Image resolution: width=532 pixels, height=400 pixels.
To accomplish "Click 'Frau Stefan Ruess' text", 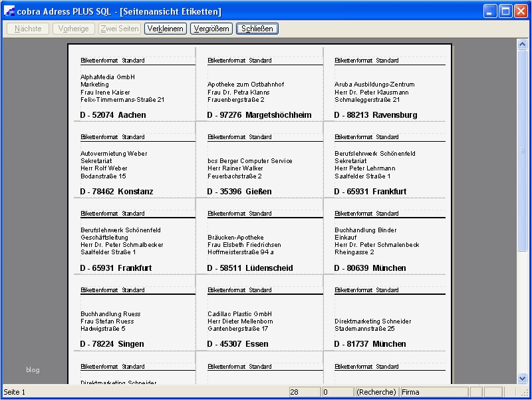I will tap(107, 321).
